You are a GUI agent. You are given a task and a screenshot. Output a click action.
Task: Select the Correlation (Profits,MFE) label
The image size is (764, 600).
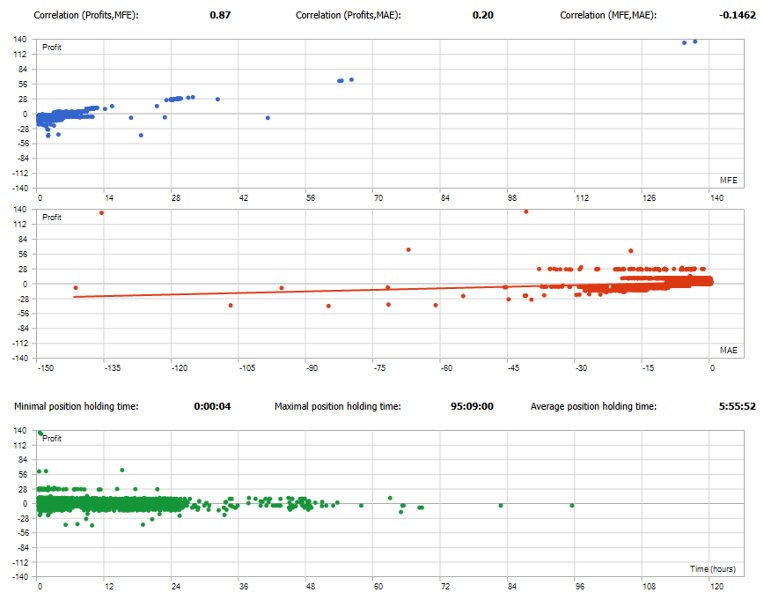(x=86, y=15)
